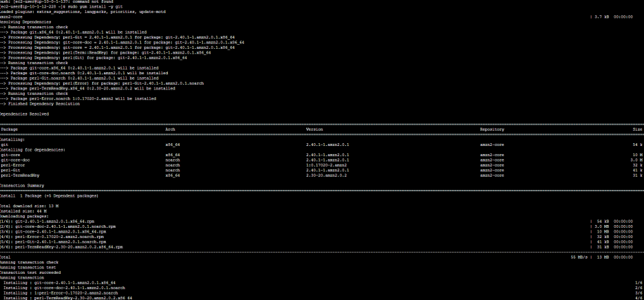Click "noarch" arch in perl-Error table row
The image size is (644, 300).
pyautogui.click(x=173, y=165)
